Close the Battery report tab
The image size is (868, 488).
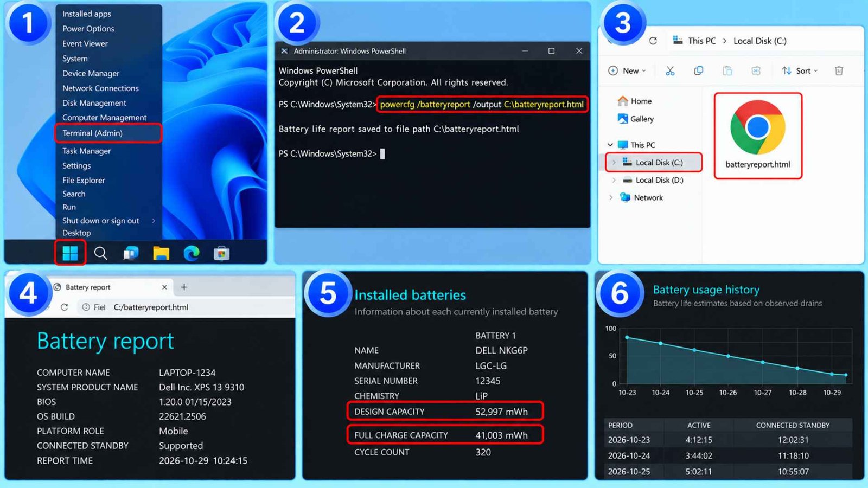(x=164, y=287)
